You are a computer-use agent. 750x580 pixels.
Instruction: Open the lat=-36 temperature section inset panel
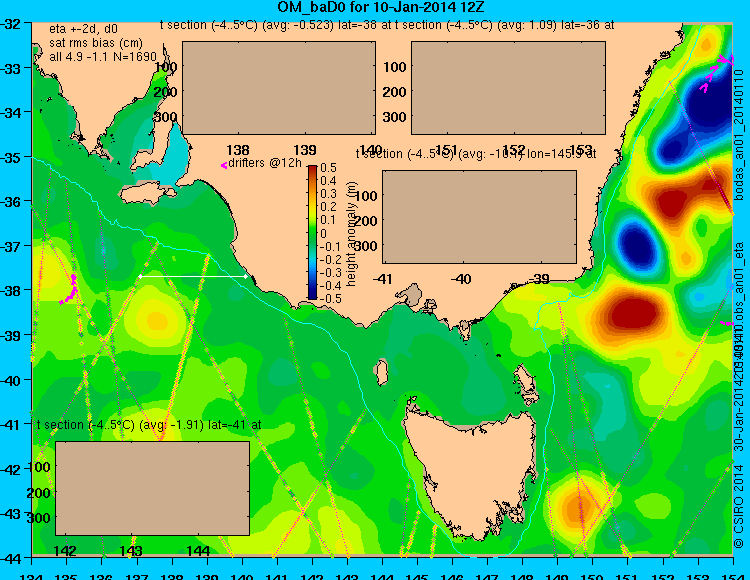508,88
